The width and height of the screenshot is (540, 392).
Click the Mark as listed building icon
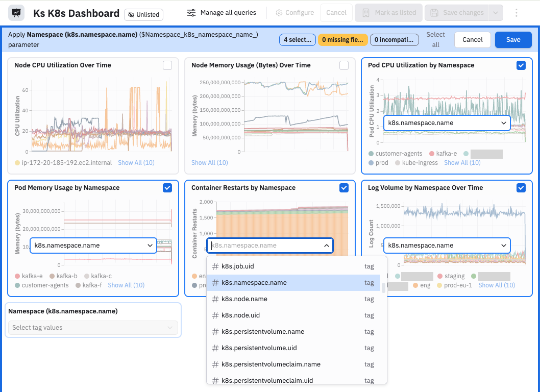tap(366, 13)
